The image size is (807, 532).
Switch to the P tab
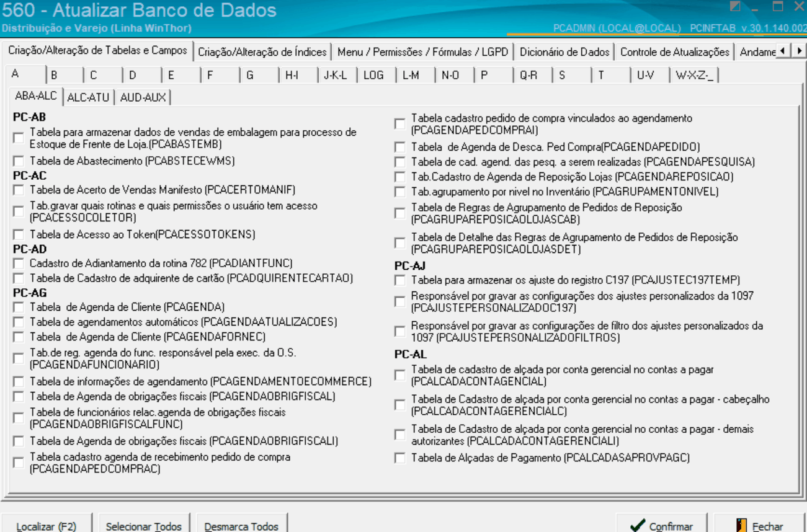click(494, 75)
